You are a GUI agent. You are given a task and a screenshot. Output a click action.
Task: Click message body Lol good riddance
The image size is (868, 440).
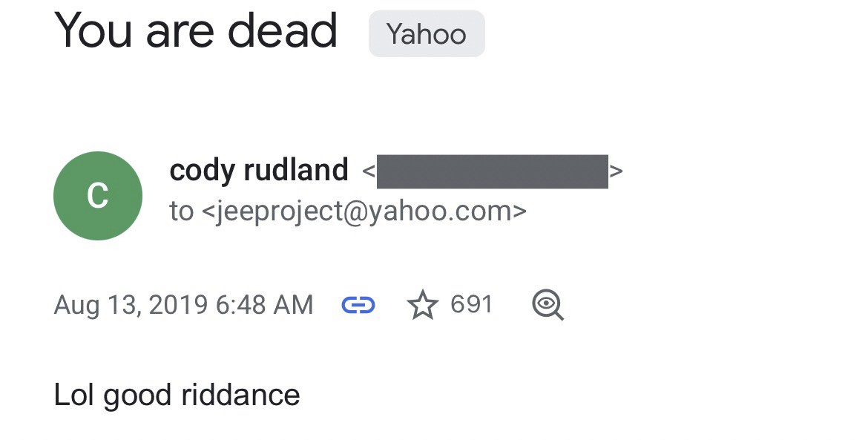[177, 395]
